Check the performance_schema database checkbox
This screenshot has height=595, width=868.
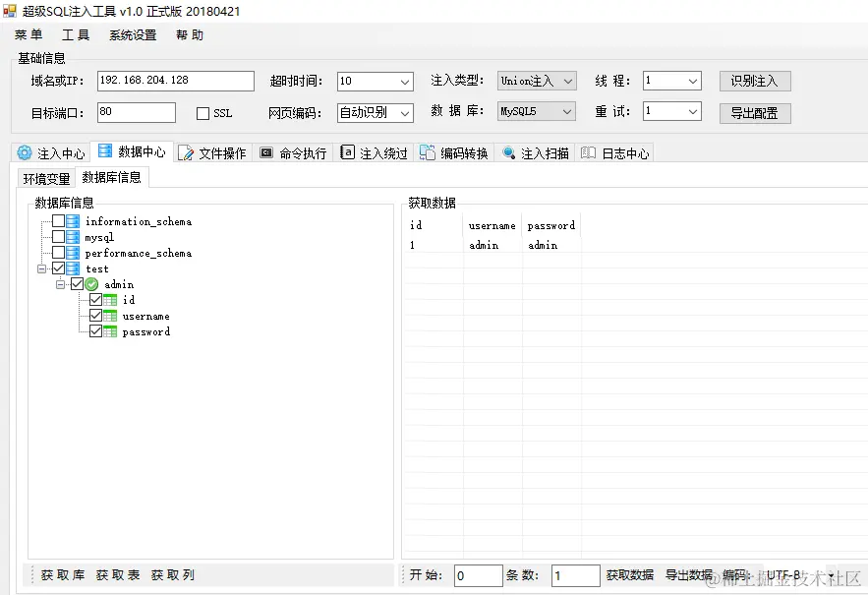(x=58, y=253)
